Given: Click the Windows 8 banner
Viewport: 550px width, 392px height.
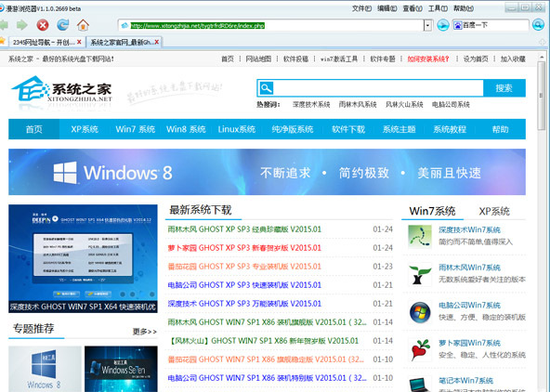Looking at the screenshot, I should pyautogui.click(x=267, y=172).
